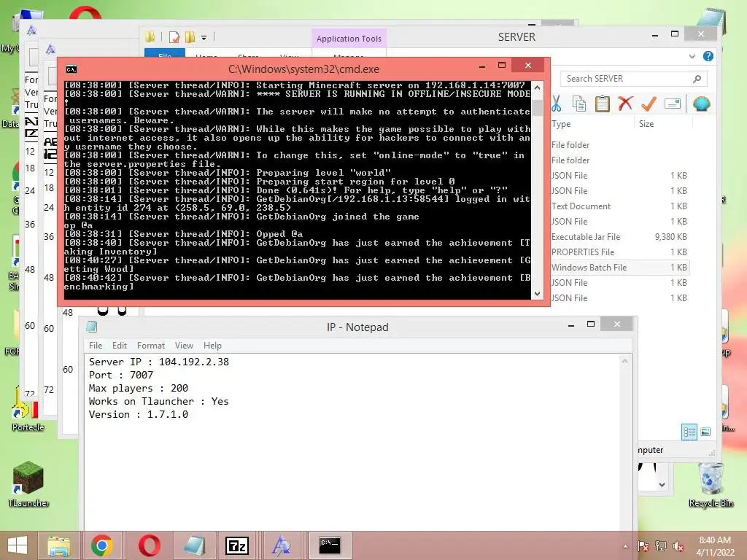Image resolution: width=747 pixels, height=560 pixels.
Task: Click Notepad icon in IP window title bar
Action: tap(91, 327)
